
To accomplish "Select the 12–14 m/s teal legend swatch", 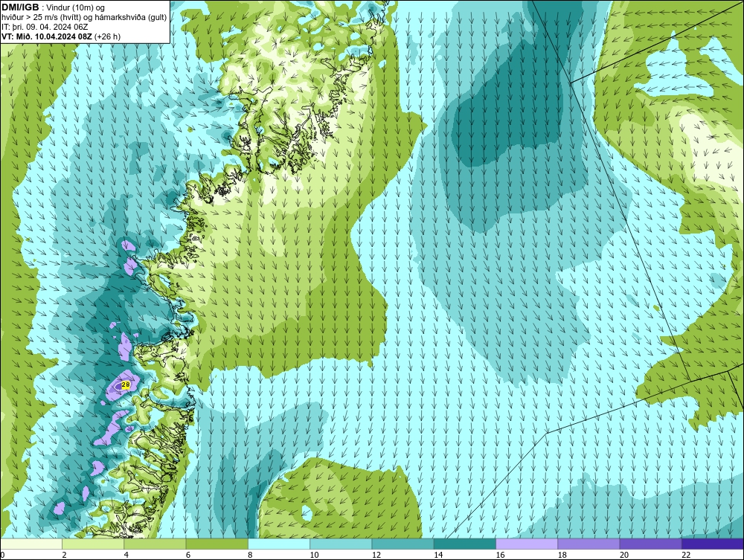I will coord(403,544).
